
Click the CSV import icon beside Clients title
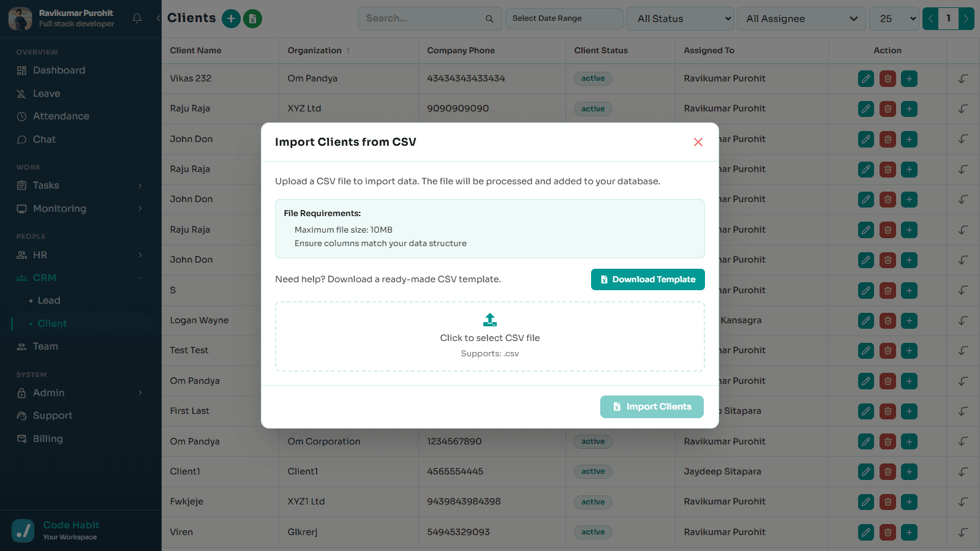(x=252, y=19)
